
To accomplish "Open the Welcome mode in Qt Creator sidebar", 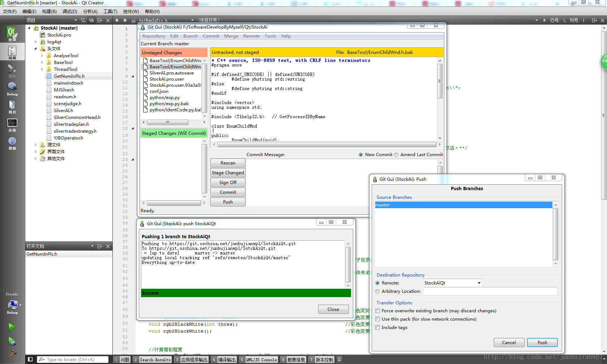I will pyautogui.click(x=12, y=33).
